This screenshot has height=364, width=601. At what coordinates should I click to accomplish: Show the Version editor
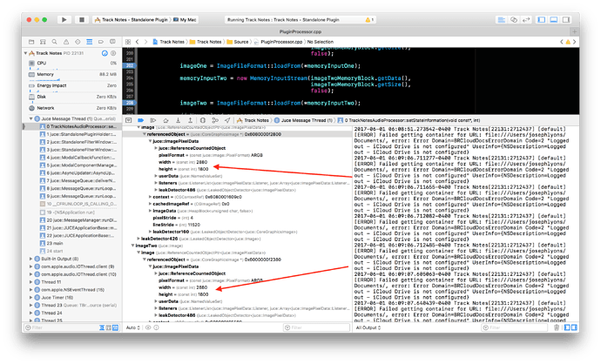pyautogui.click(x=526, y=19)
